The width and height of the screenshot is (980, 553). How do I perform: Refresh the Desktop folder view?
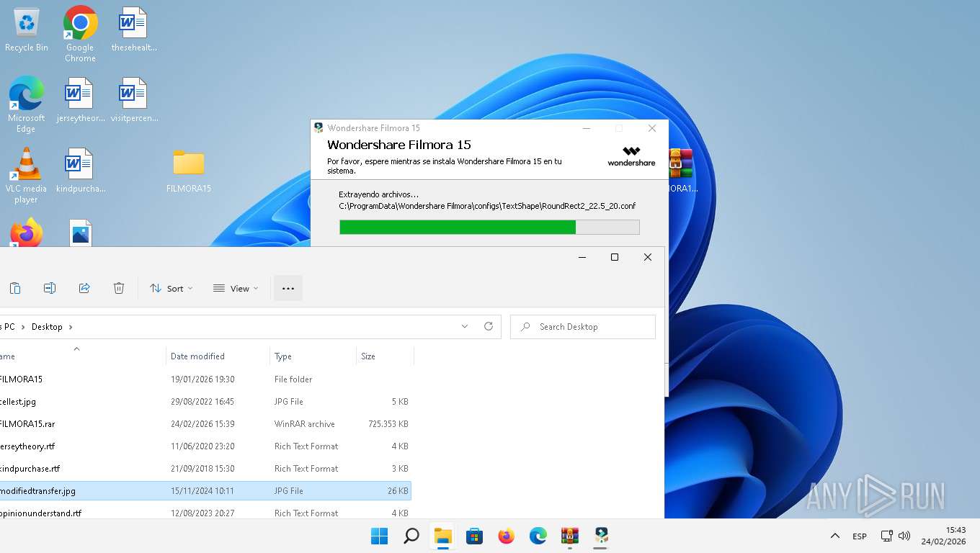[x=489, y=326]
